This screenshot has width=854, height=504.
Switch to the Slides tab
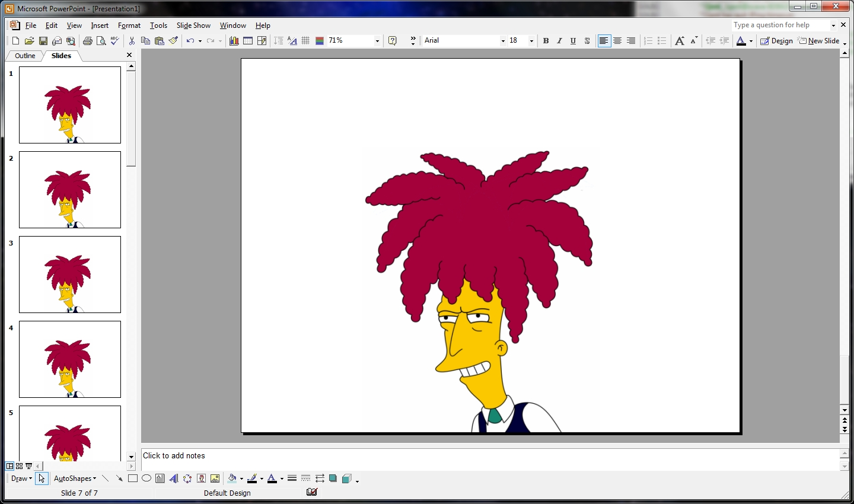tap(61, 56)
